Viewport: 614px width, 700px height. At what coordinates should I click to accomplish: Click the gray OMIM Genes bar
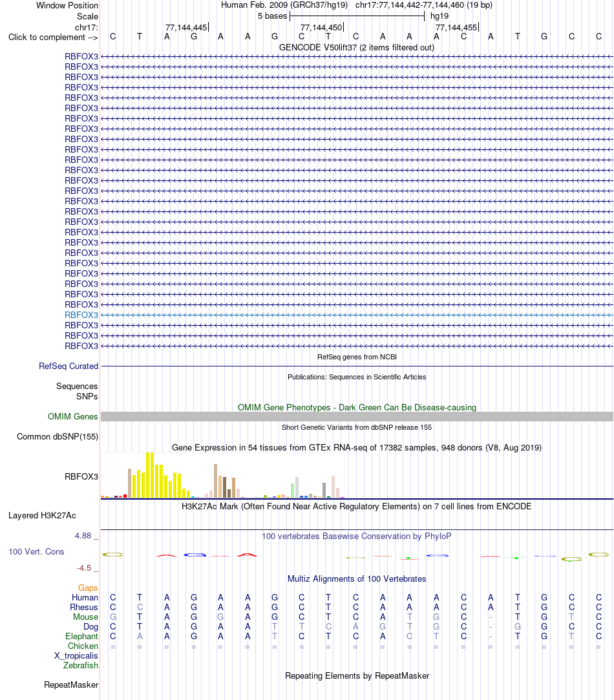click(x=357, y=416)
